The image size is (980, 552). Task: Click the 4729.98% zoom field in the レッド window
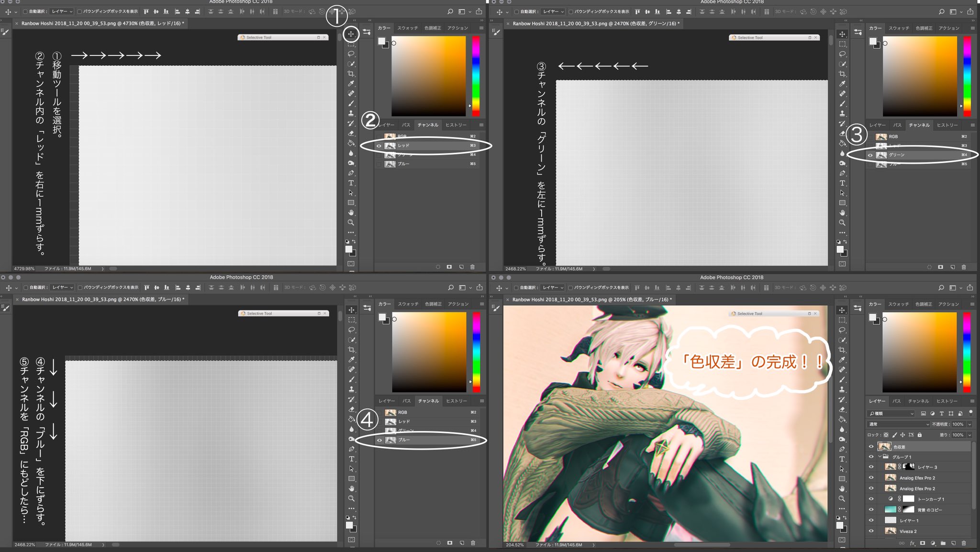point(24,269)
